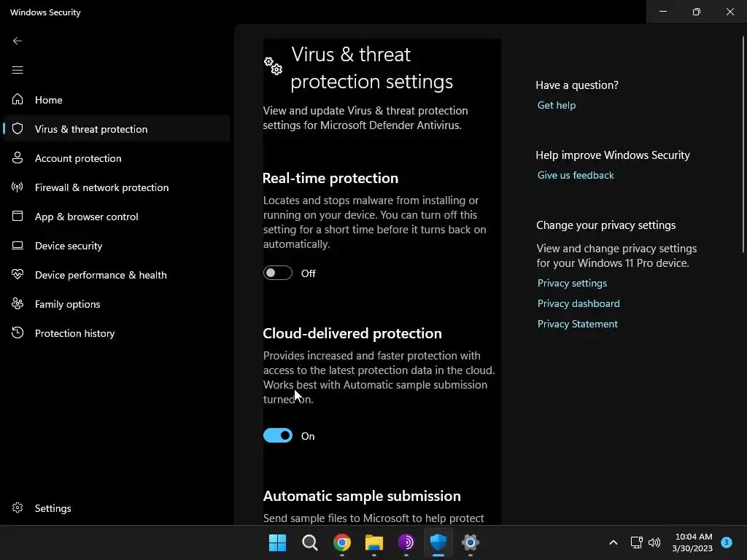Select Virus & threat protection menu item

117,128
